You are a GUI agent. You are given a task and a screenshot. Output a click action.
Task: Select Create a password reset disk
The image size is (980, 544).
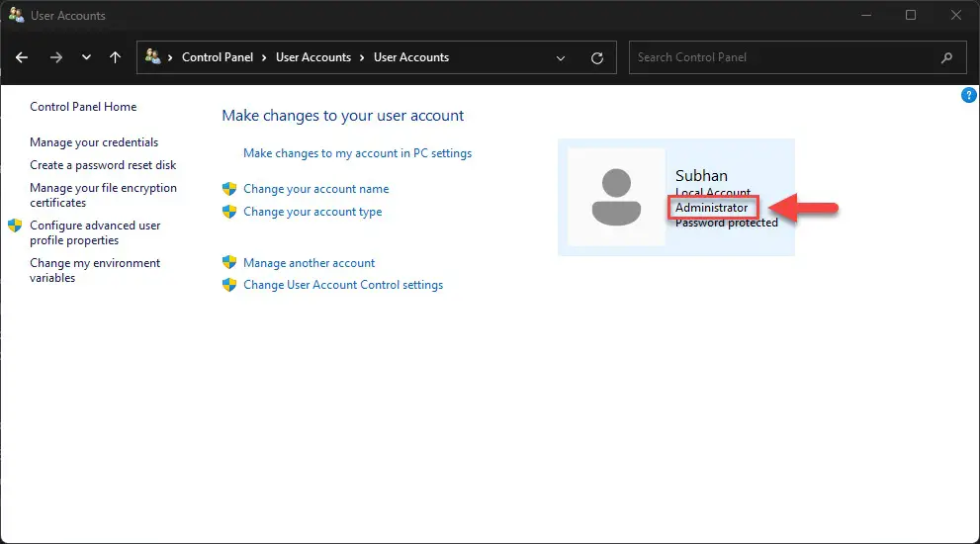(x=103, y=165)
